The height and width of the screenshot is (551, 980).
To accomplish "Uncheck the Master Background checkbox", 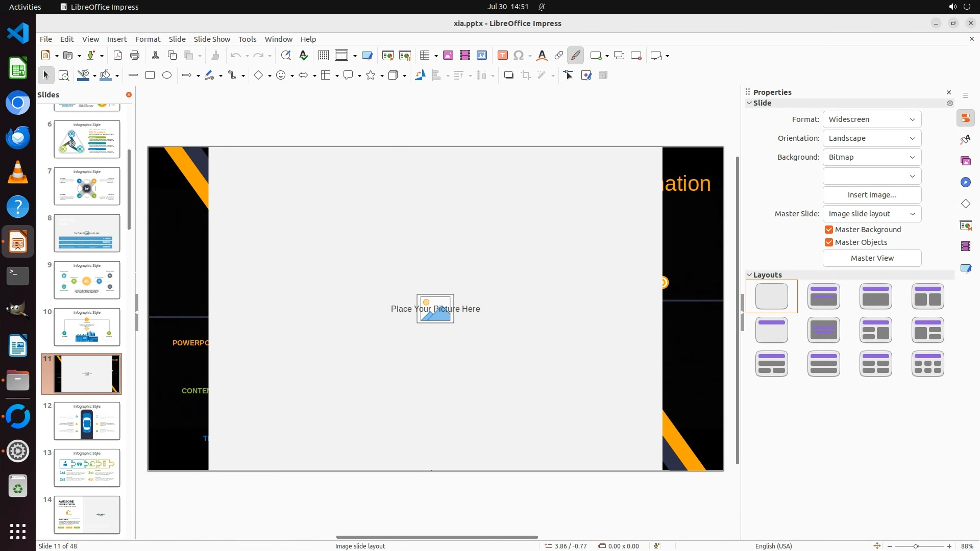I will [x=829, y=230].
